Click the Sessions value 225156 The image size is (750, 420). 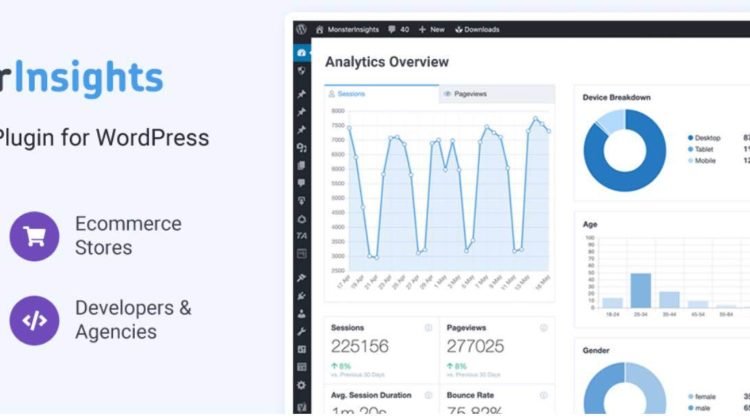click(x=360, y=346)
